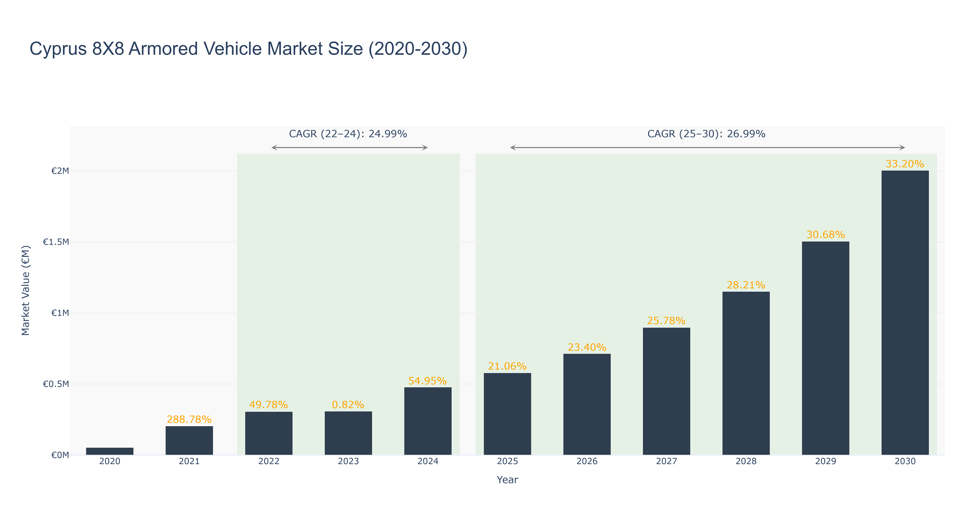Click the 2029 x-axis label
Screen dimensions: 980x525
[825, 461]
